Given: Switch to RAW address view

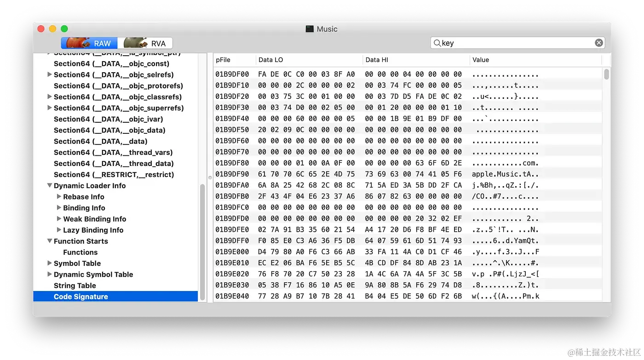Looking at the screenshot, I should (89, 43).
